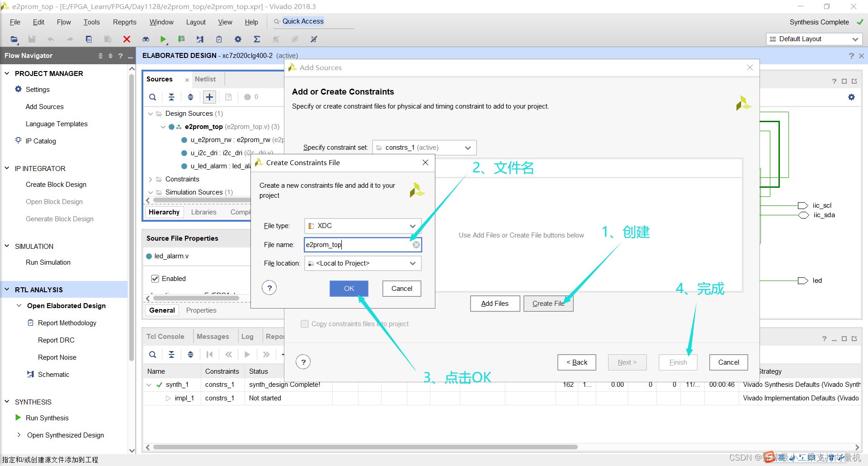Image resolution: width=868 pixels, height=466 pixels.
Task: Click the Flow Navigator expand-all icon
Action: coord(110,56)
